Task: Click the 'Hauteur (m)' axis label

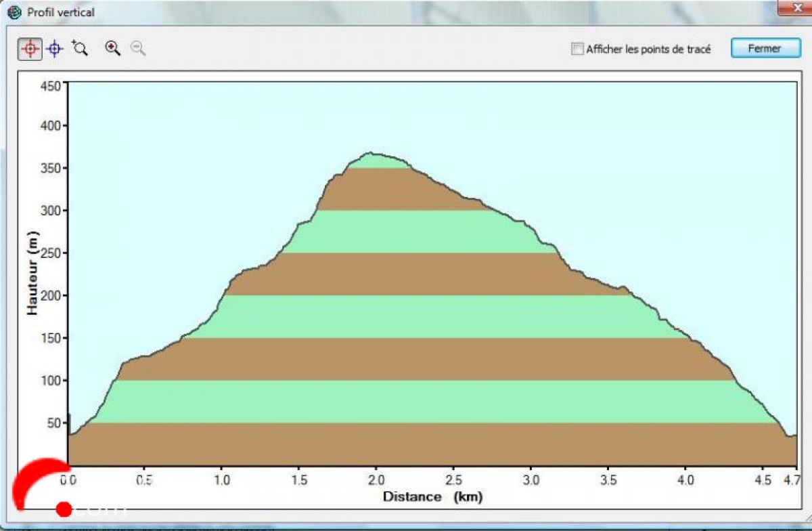Action: tap(32, 273)
